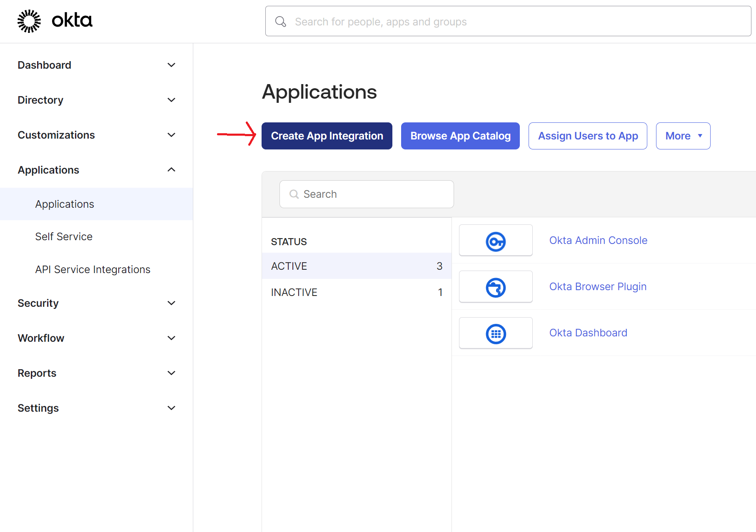The height and width of the screenshot is (532, 756).
Task: Open the More dropdown
Action: (x=683, y=136)
